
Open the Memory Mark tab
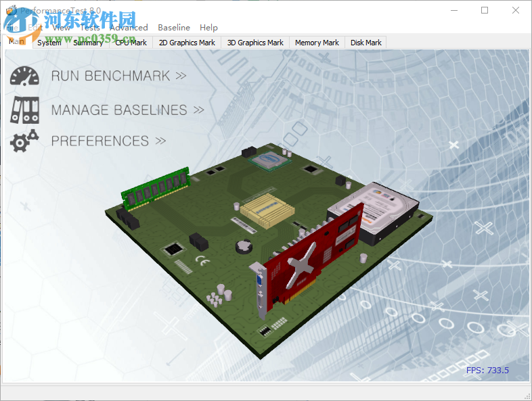point(317,43)
